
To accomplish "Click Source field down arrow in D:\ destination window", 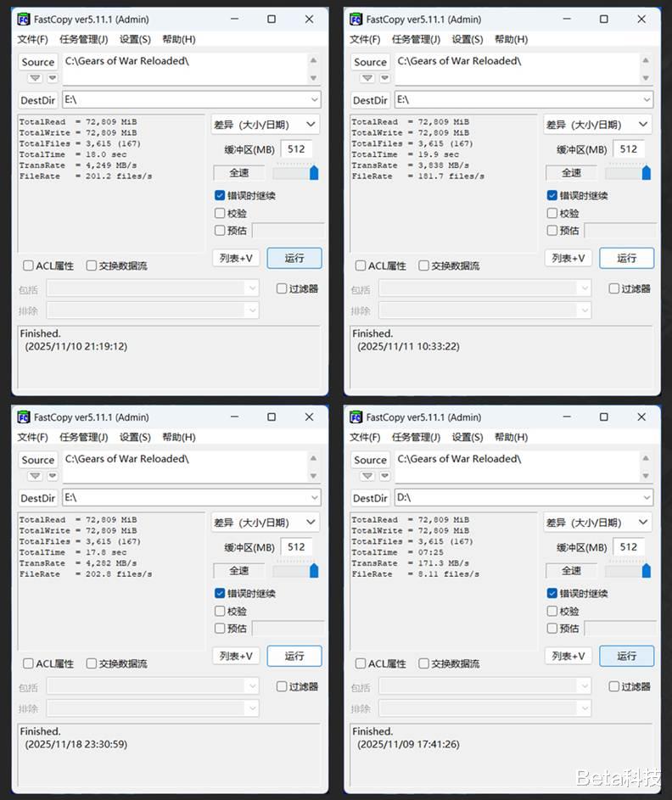I will point(646,476).
